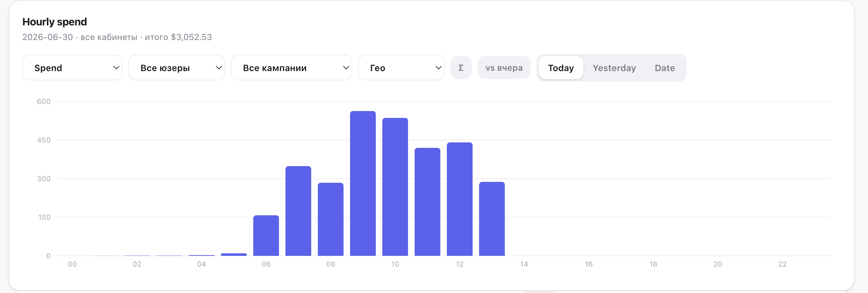Viewport: 868px width, 293px height.
Task: Toggle the vs вчера comparison
Action: 504,68
